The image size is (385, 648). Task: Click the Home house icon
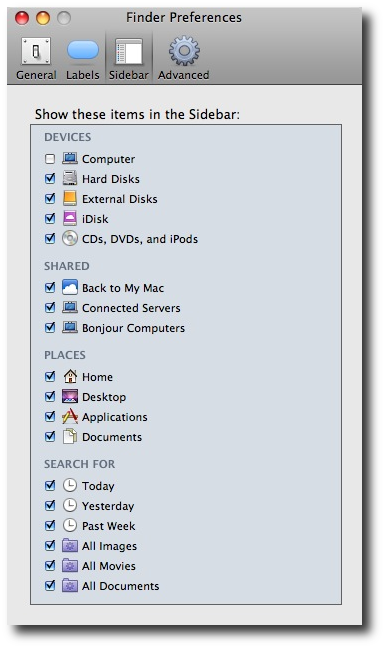70,376
